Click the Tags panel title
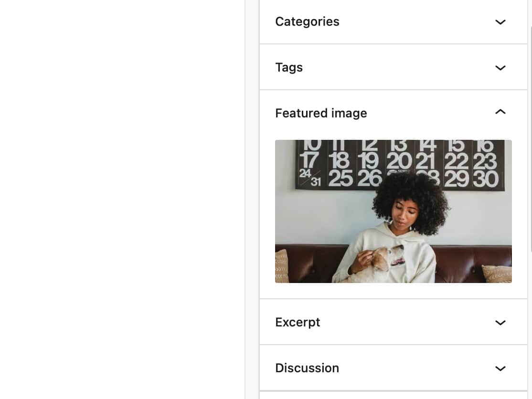The width and height of the screenshot is (532, 399). [x=289, y=68]
